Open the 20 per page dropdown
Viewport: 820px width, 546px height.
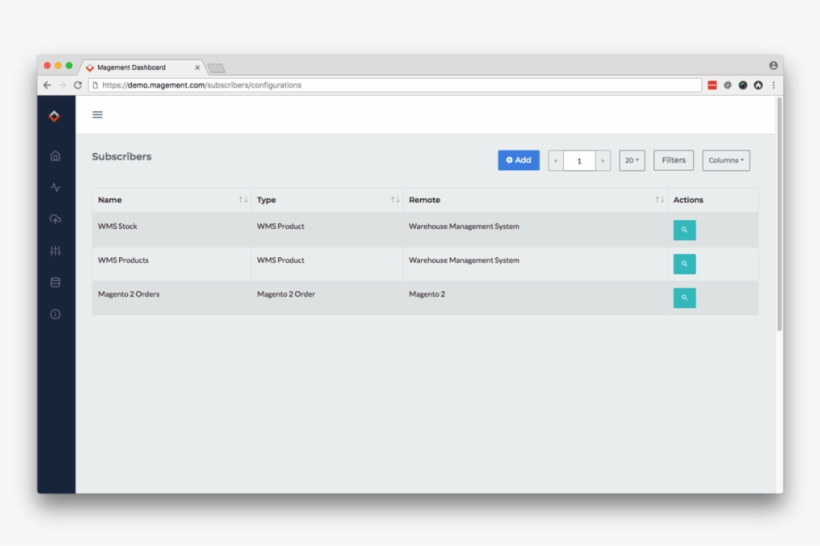point(632,161)
